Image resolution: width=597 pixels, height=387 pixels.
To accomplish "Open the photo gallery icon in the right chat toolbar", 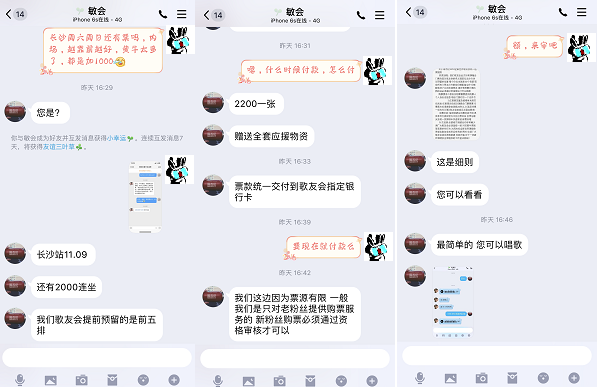I will 451,378.
